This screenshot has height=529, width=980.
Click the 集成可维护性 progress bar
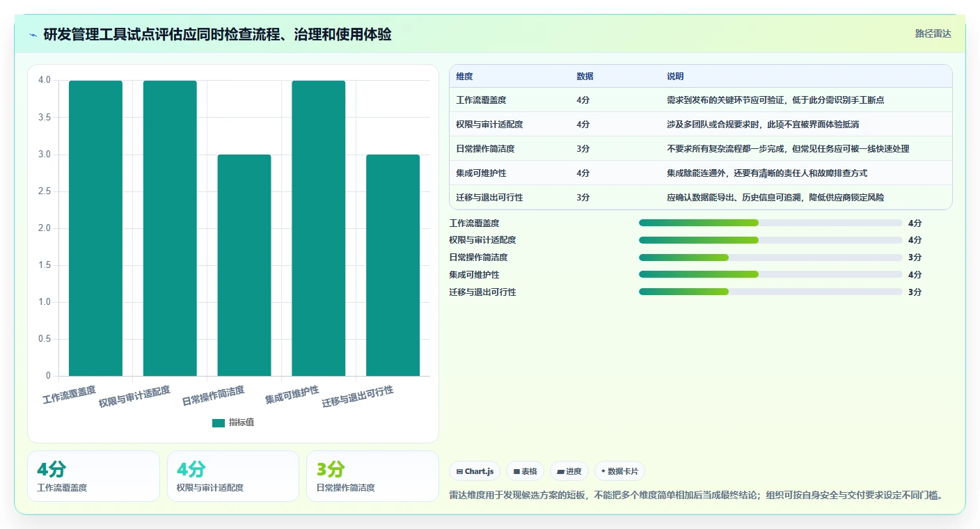tap(770, 274)
